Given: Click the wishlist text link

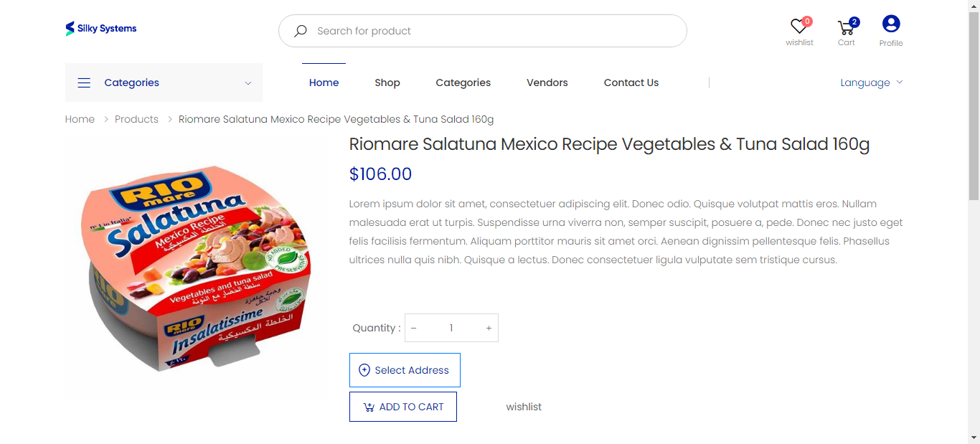Looking at the screenshot, I should 524,407.
